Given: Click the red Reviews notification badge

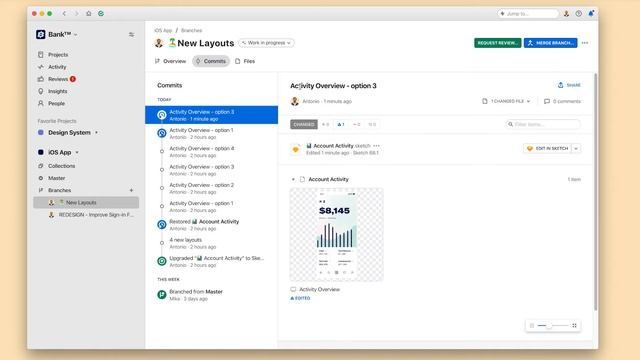Looking at the screenshot, I should point(73,79).
